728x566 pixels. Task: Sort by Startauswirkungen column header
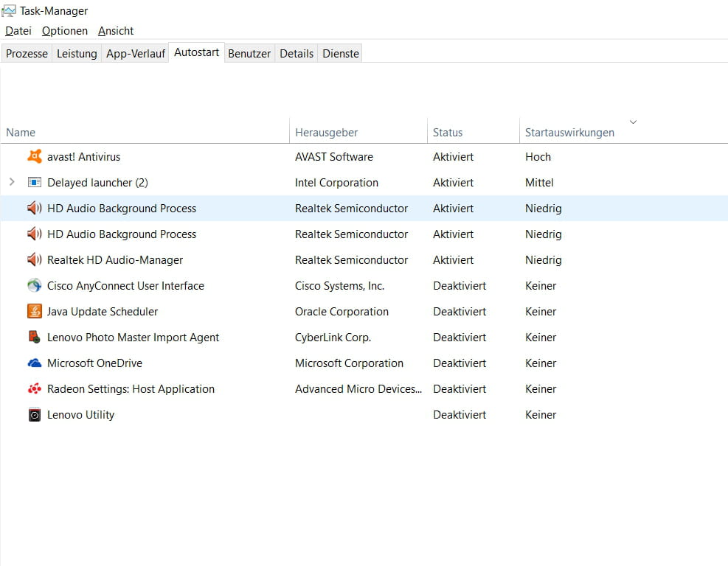(569, 133)
